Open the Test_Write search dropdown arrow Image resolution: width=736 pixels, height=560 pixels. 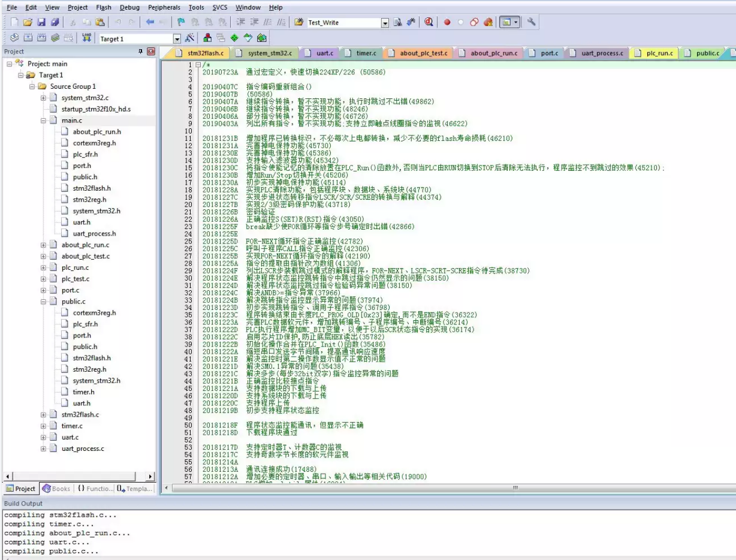tap(385, 23)
